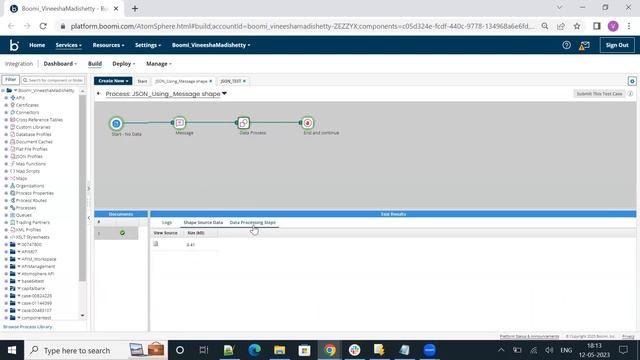
Task: Open the Create New dropdown button
Action: click(x=113, y=81)
